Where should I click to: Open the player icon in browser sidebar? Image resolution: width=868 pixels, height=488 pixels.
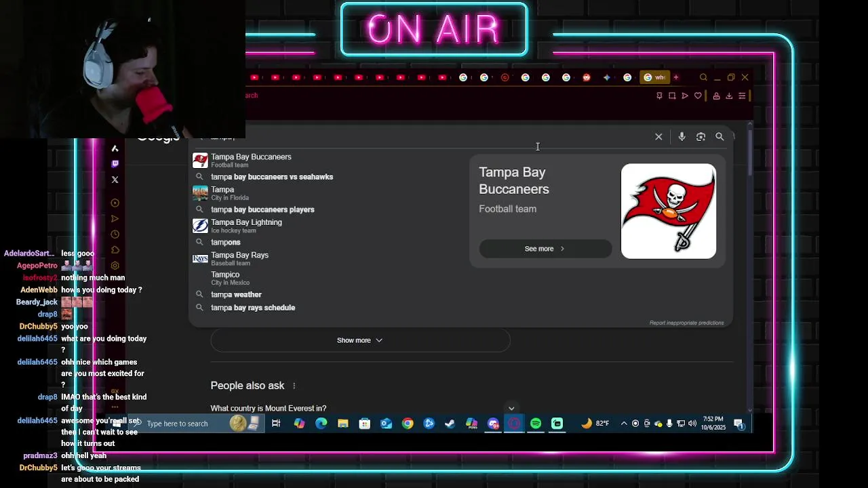tap(115, 203)
